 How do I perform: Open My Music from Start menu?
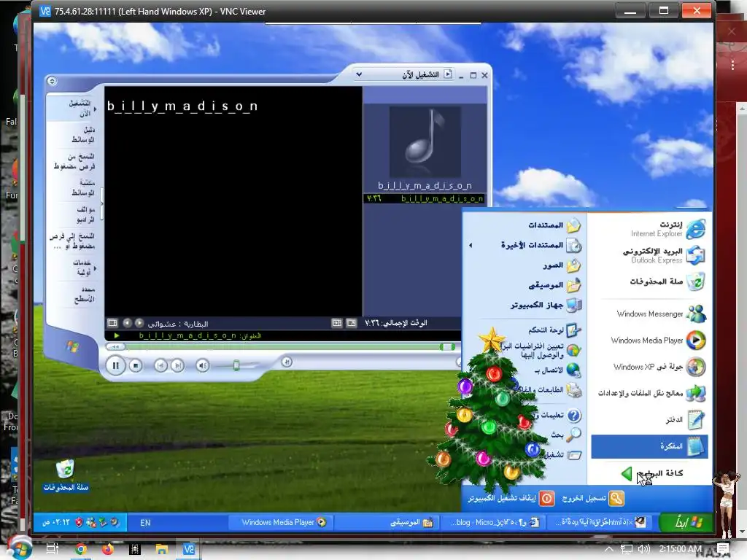click(554, 285)
